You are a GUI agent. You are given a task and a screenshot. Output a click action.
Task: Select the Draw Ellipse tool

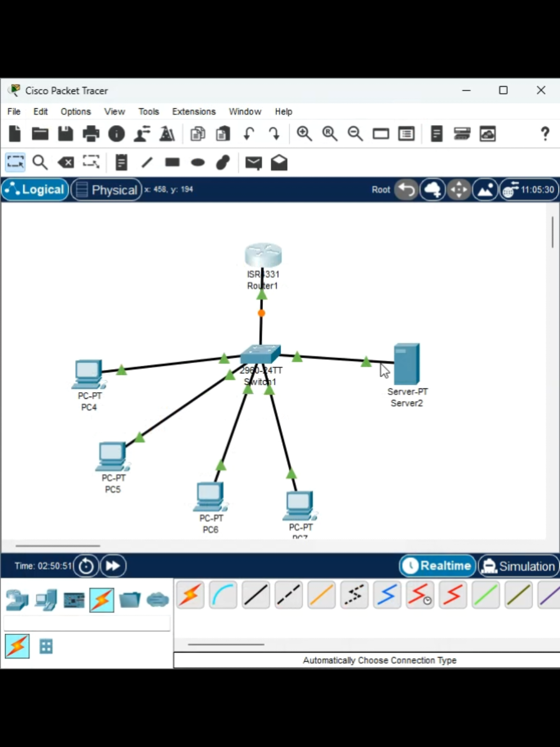[197, 163]
